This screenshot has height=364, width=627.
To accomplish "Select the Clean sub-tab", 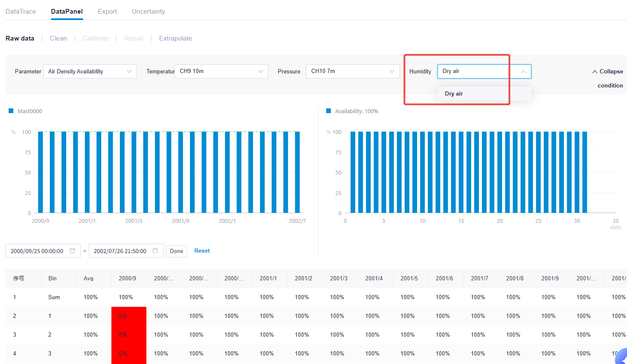I will point(58,38).
